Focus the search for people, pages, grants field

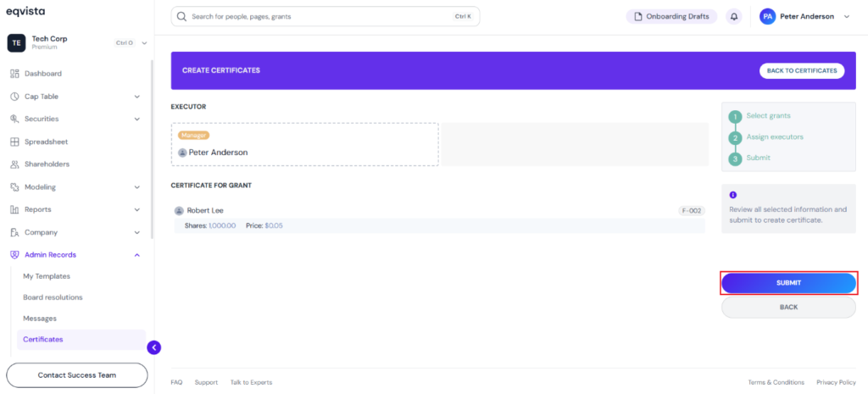pos(325,17)
